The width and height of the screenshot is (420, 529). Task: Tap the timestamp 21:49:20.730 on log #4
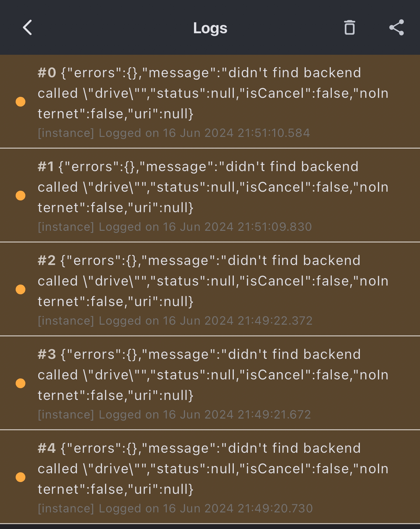pos(275,508)
